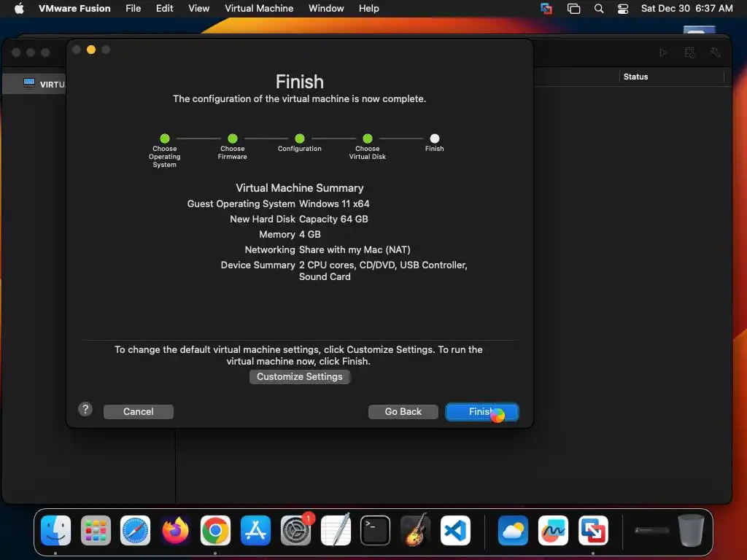
Task: Click the minimized window item in Dock
Action: 652,530
